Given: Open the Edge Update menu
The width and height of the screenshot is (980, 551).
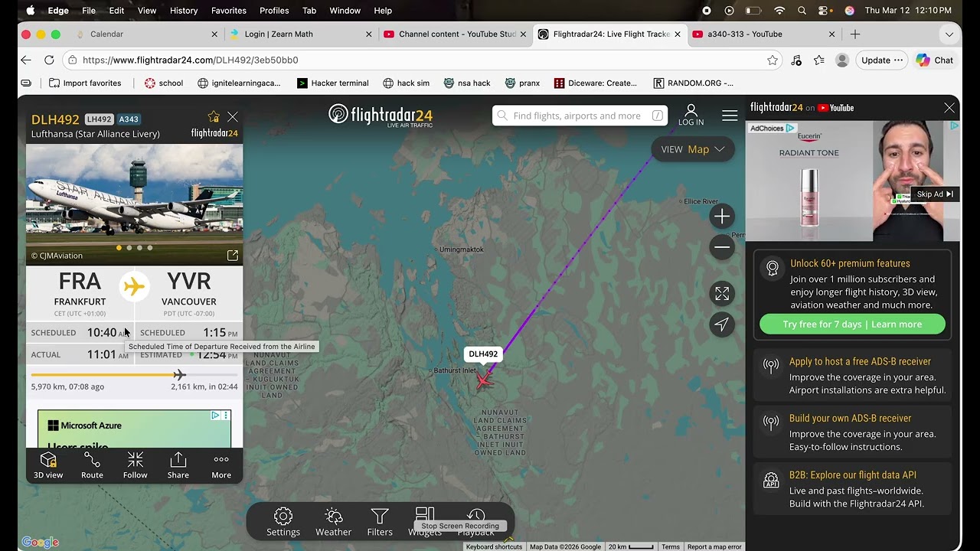Looking at the screenshot, I should pos(882,60).
